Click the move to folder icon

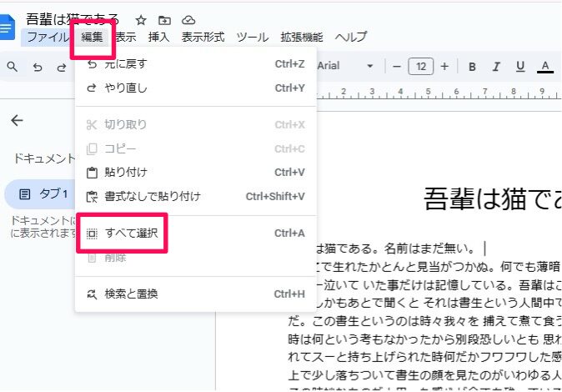tap(164, 19)
